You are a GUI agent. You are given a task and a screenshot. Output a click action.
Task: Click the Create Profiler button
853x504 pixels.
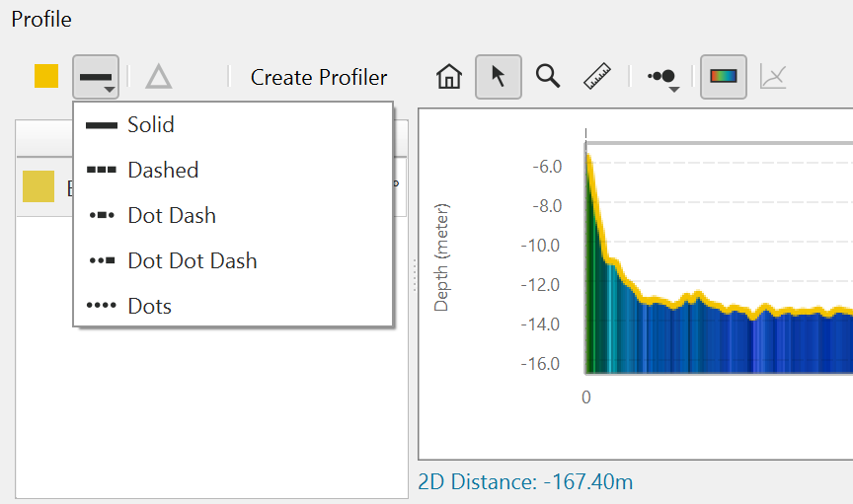319,77
